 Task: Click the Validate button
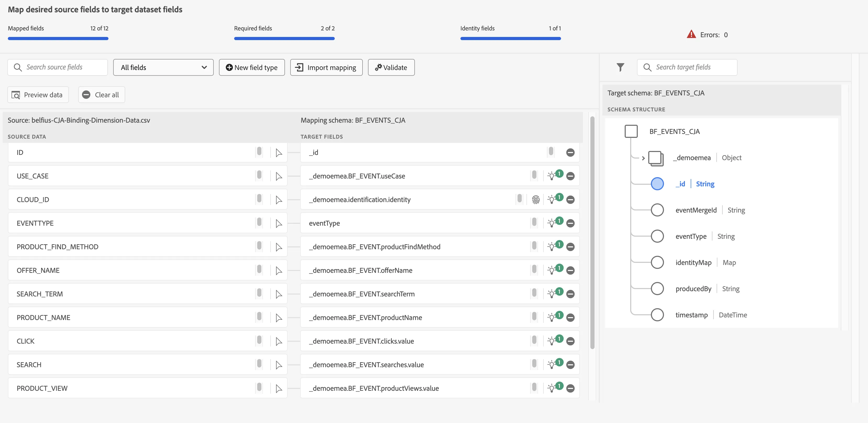pos(391,67)
